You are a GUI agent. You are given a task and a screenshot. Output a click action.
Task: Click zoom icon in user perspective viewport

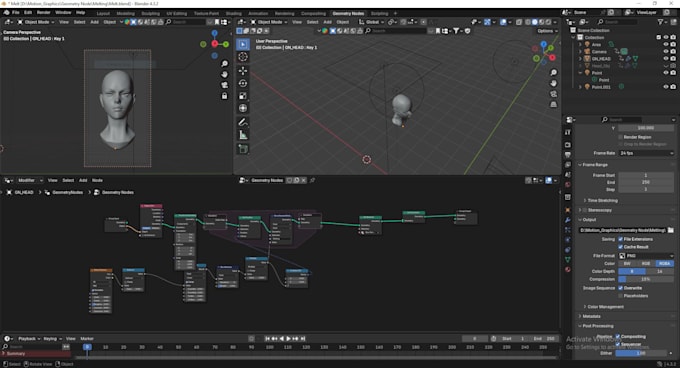[x=553, y=72]
